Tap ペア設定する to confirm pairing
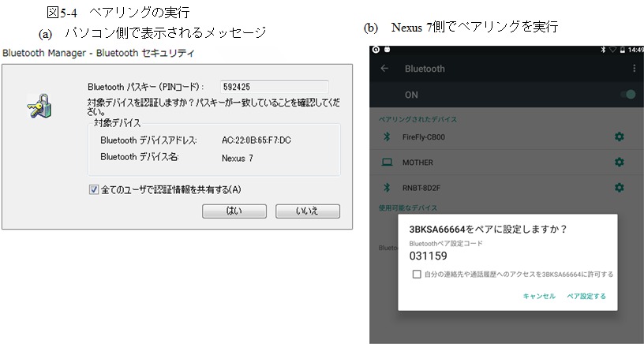This screenshot has height=344, width=644. click(x=586, y=296)
